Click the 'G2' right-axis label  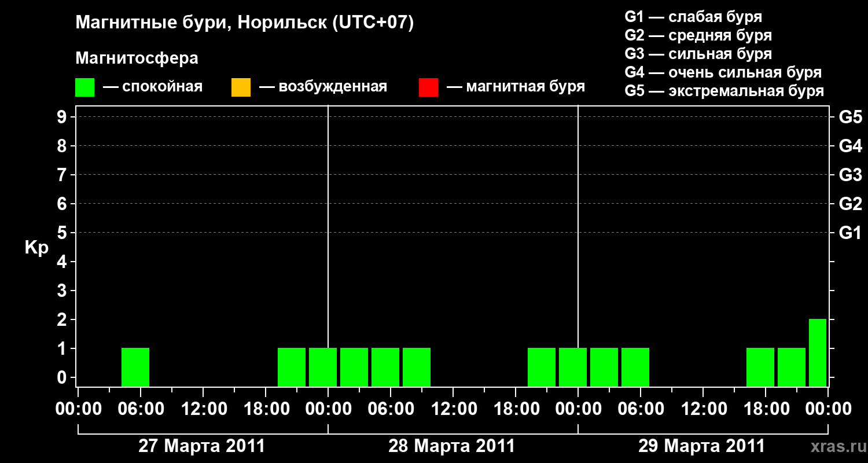pos(850,204)
